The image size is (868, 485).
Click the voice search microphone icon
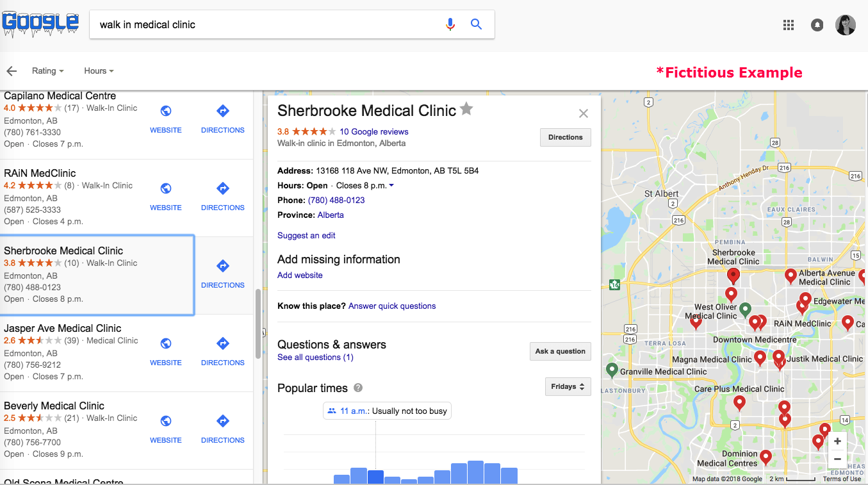pyautogui.click(x=450, y=24)
